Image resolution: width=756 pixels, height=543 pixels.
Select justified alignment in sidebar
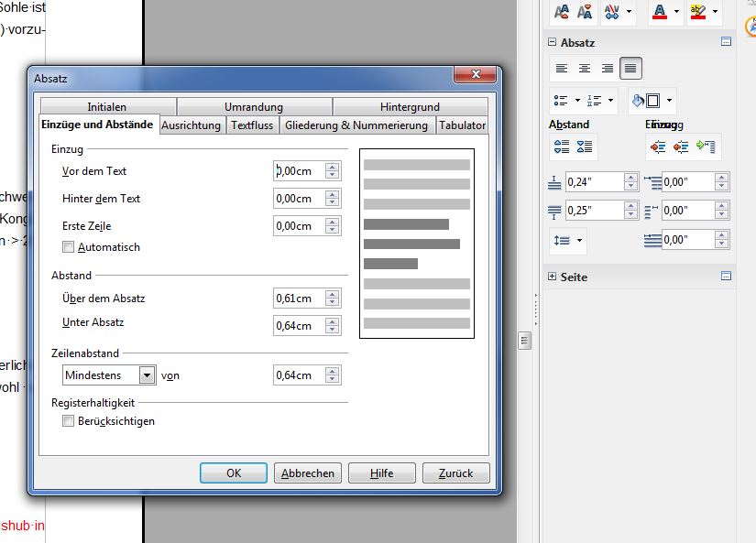630,69
